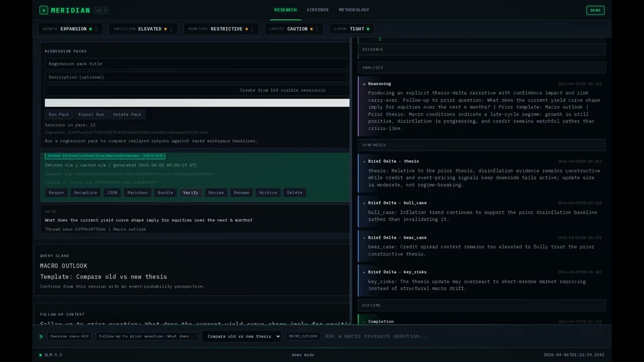The height and width of the screenshot is (362, 644).
Task: Export session as Markdown
Action: pos(138,193)
